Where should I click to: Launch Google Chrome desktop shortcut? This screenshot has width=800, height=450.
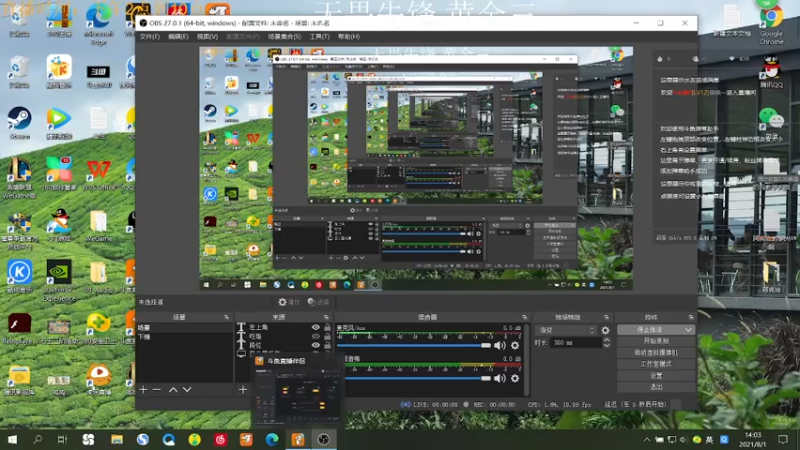(x=771, y=24)
